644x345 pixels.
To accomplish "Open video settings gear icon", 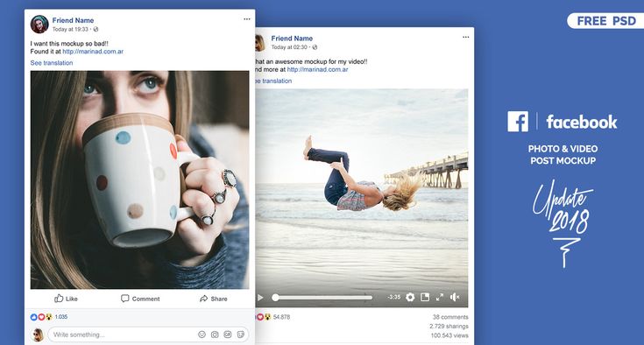I will (x=410, y=297).
